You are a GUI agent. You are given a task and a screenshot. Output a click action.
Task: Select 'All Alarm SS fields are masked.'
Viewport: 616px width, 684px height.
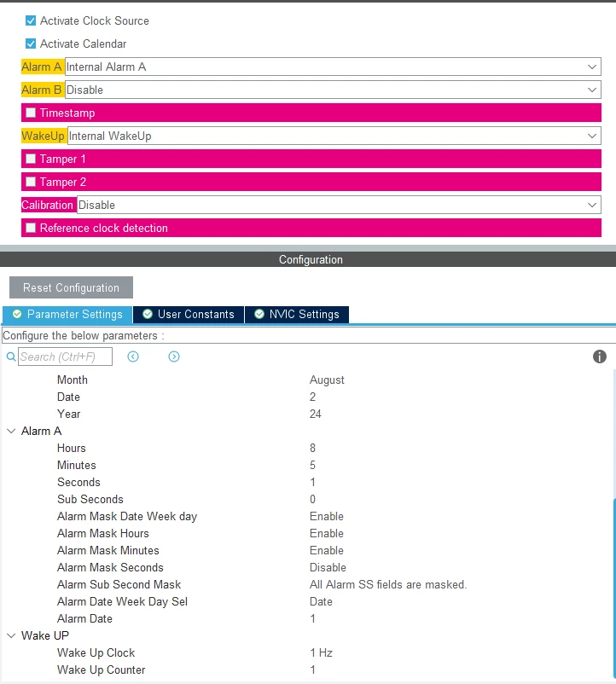tap(388, 584)
